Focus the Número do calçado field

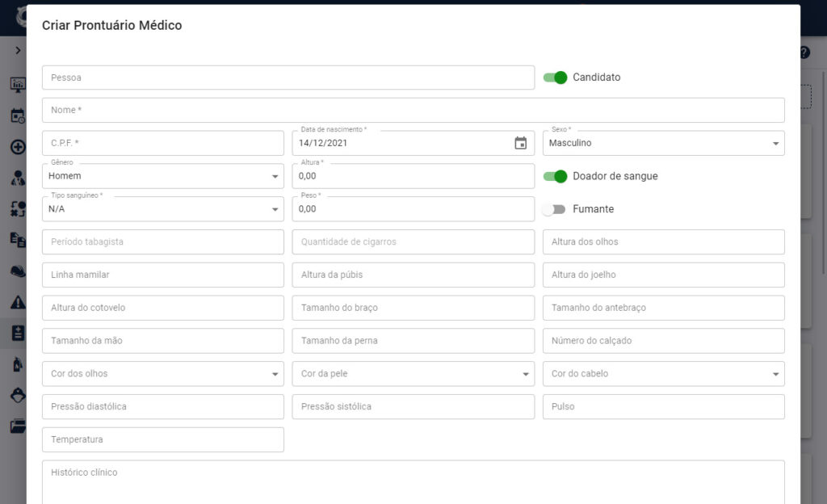coord(664,341)
